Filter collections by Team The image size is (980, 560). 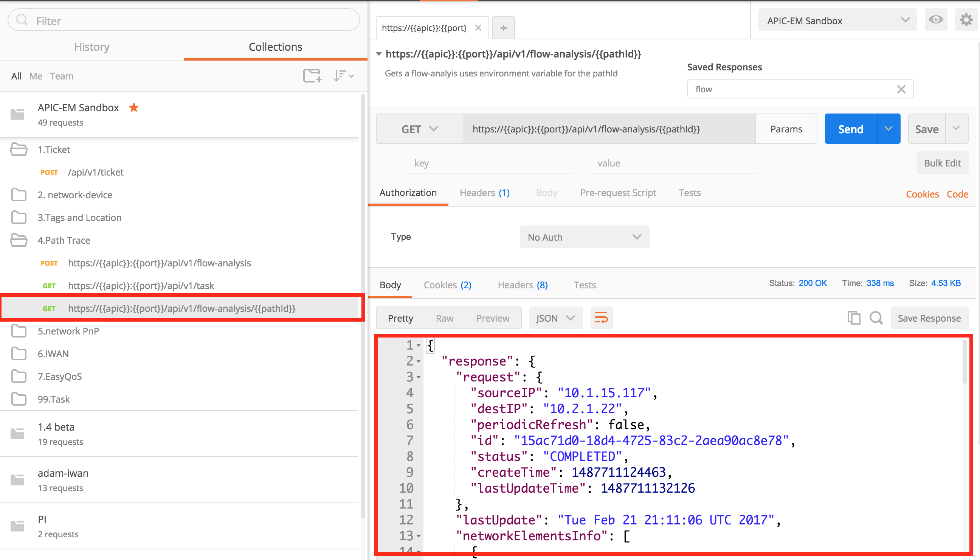[62, 76]
